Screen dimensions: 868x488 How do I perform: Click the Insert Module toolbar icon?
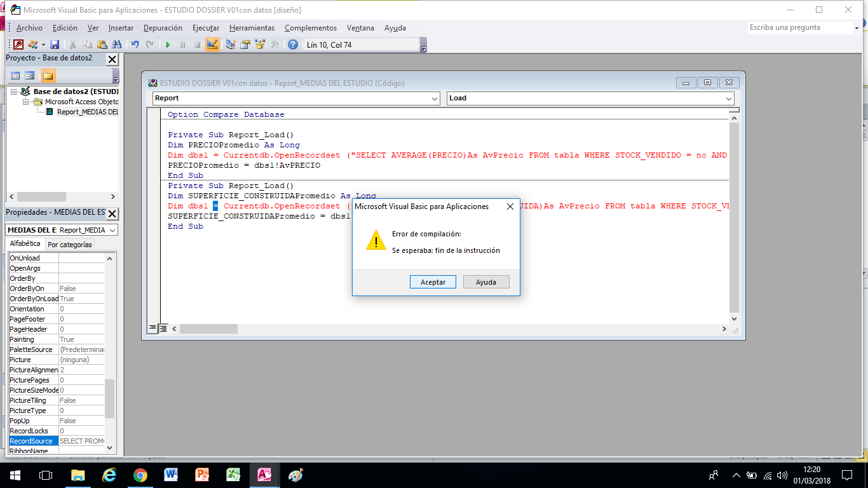click(x=32, y=44)
